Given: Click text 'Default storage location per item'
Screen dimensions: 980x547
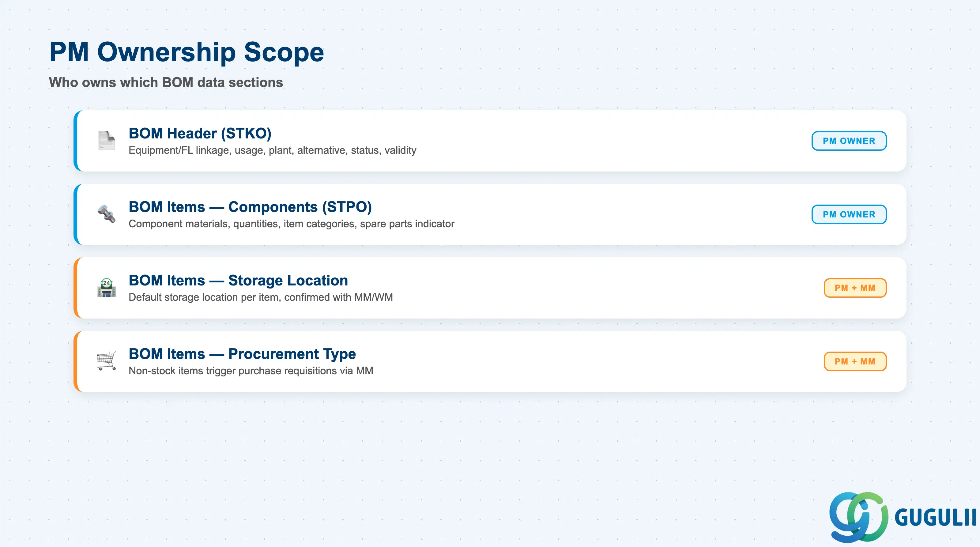Looking at the screenshot, I should [204, 297].
